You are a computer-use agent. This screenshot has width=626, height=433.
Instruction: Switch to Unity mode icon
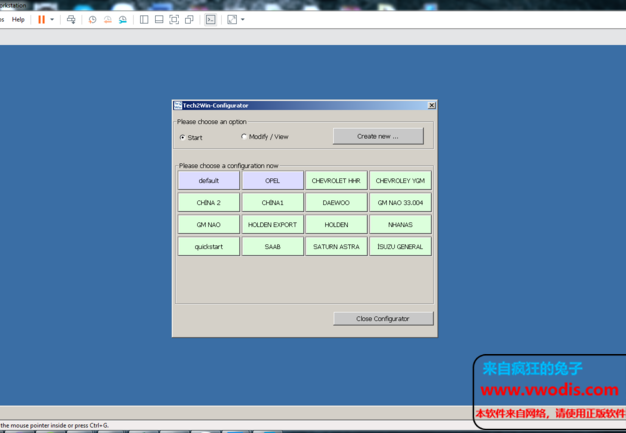tap(189, 20)
